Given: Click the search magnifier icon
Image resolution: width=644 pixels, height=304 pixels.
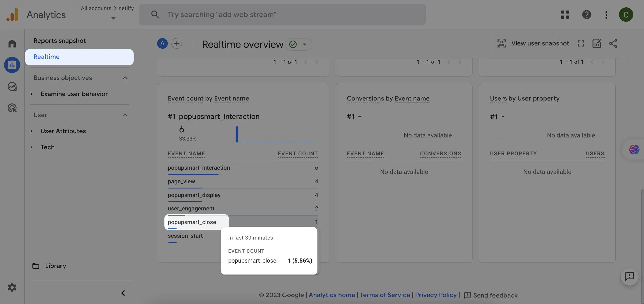Looking at the screenshot, I should tap(155, 15).
